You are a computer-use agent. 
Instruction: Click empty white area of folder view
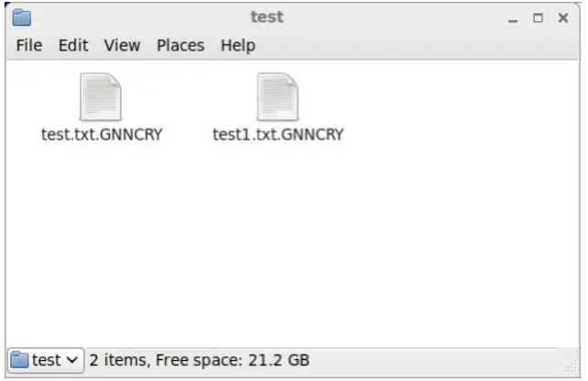point(292,244)
